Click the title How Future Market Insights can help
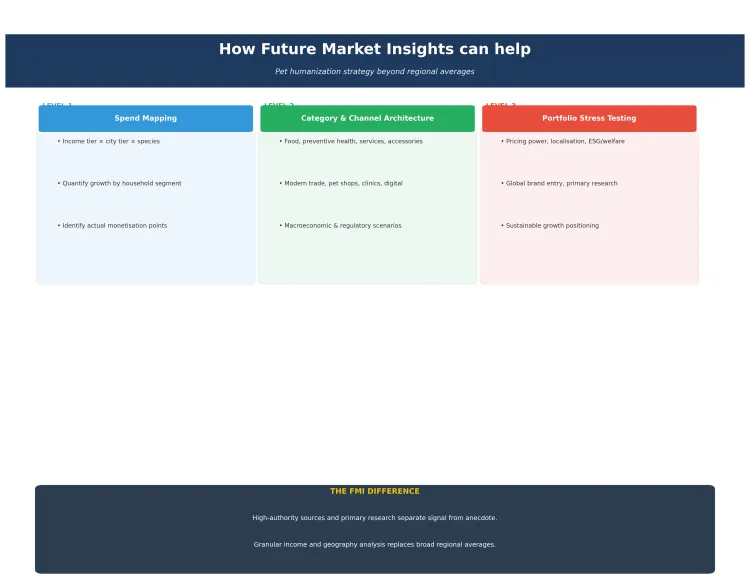Image resolution: width=750 pixels, height=588 pixels. [375, 49]
